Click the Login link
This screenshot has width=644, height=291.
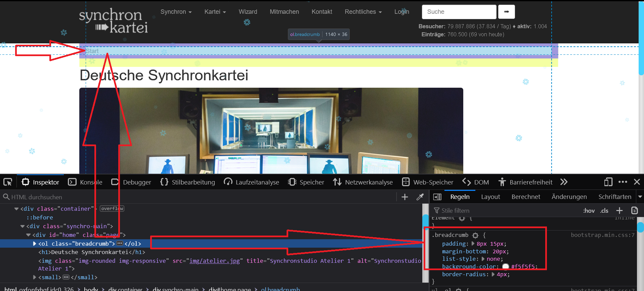(x=402, y=12)
